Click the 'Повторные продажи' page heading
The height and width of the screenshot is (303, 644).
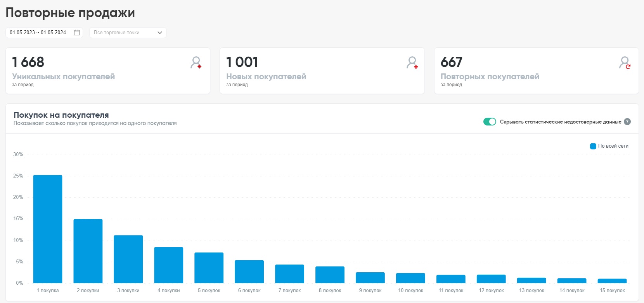70,13
